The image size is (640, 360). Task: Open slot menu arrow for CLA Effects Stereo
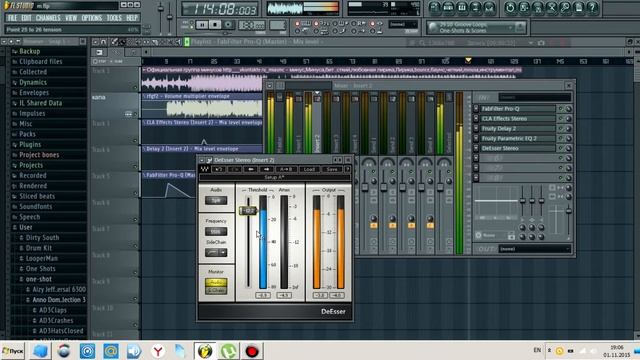pos(476,119)
